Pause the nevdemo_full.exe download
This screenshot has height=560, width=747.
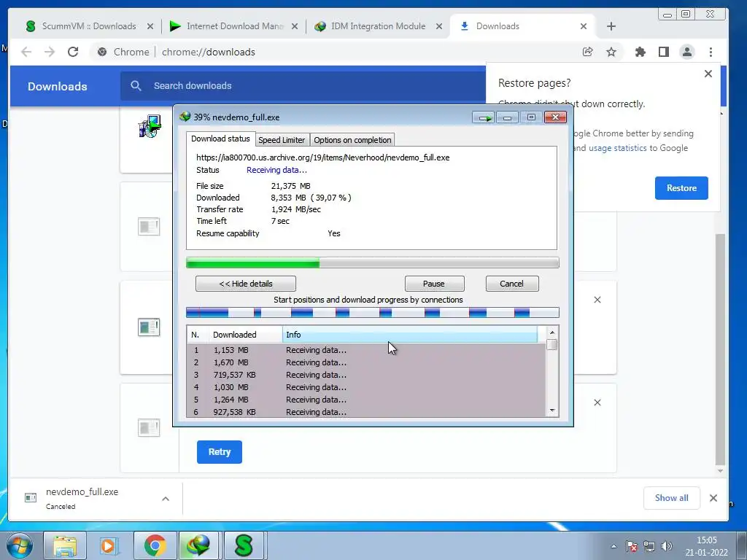[434, 284]
